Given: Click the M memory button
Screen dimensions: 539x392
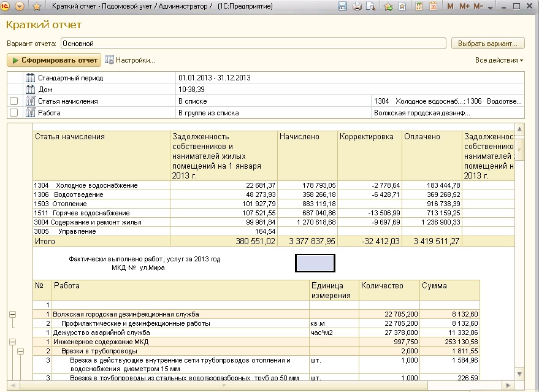Looking at the screenshot, I should coord(450,6).
